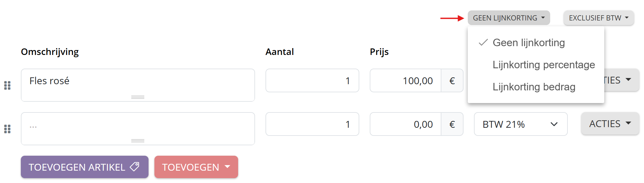
Task: Choose Lijnkorting percentage from menu
Action: [543, 65]
